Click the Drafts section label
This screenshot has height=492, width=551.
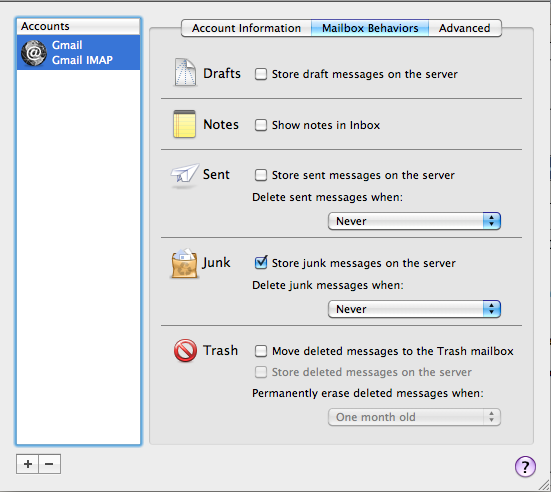222,73
